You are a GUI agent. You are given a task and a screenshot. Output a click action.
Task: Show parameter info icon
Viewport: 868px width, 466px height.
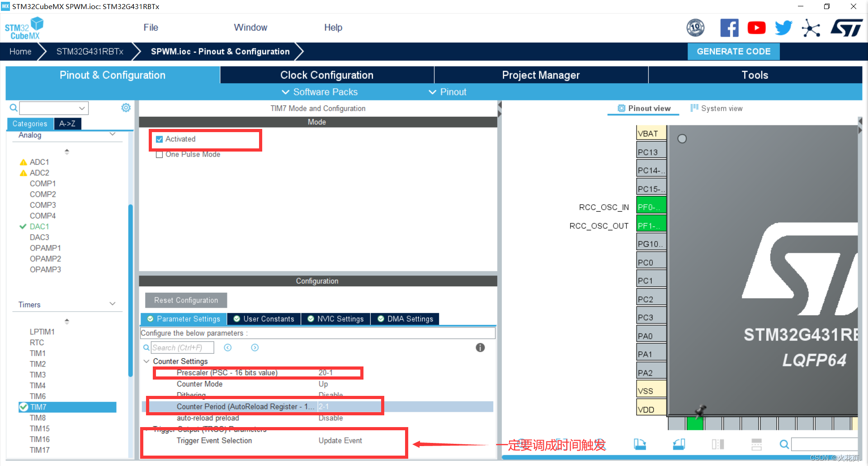pos(480,347)
